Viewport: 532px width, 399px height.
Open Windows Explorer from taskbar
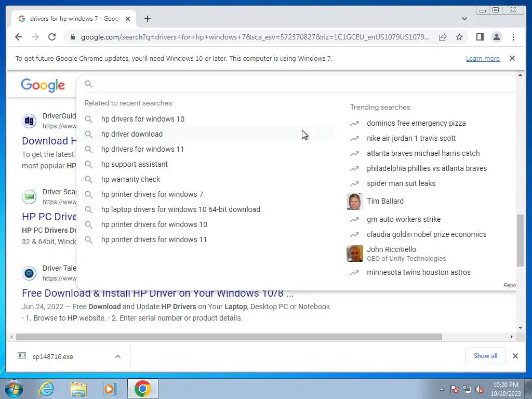(x=78, y=389)
